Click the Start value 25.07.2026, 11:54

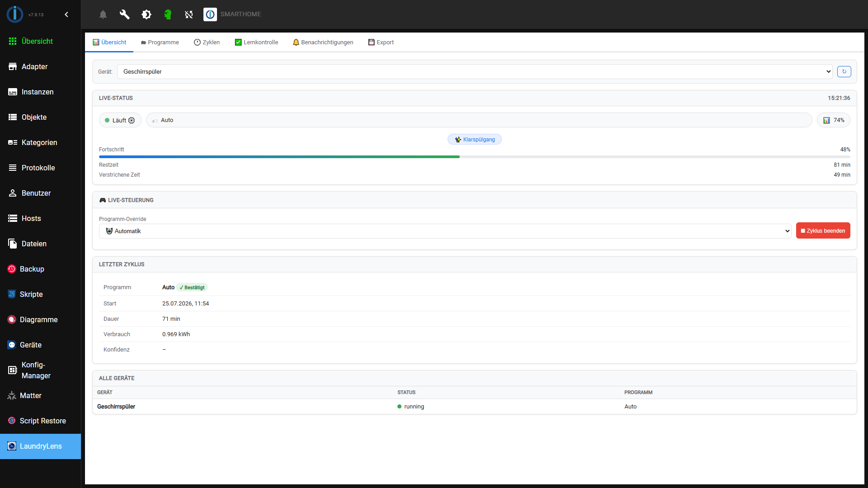186,304
